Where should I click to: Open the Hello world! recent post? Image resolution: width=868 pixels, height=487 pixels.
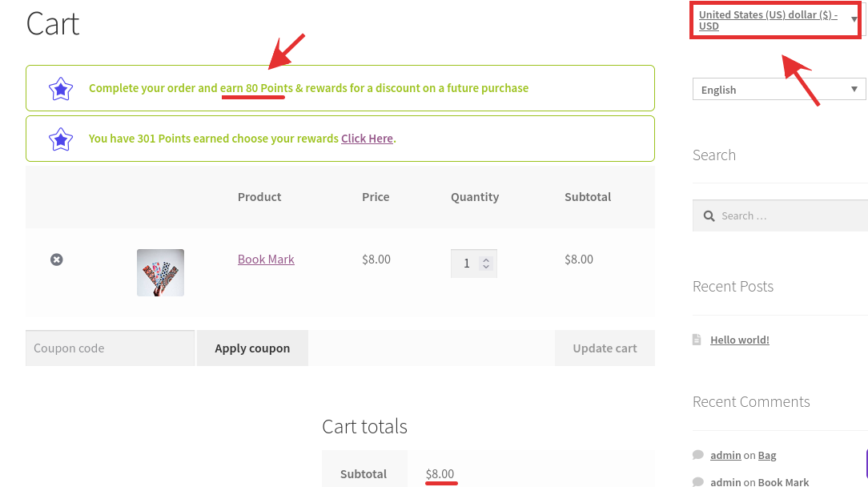739,339
